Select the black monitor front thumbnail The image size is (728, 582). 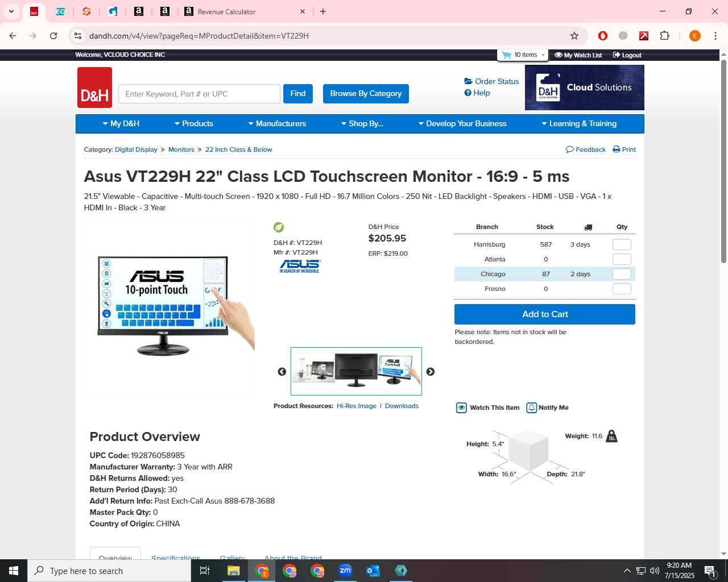point(357,370)
